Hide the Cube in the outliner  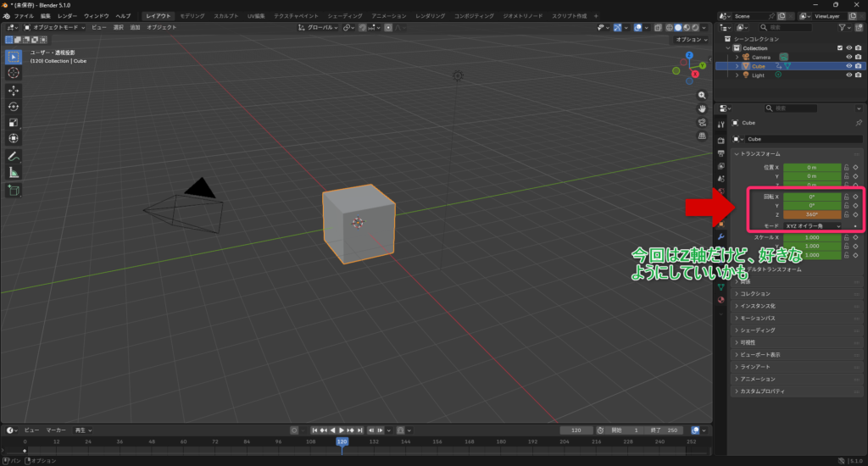click(x=849, y=65)
